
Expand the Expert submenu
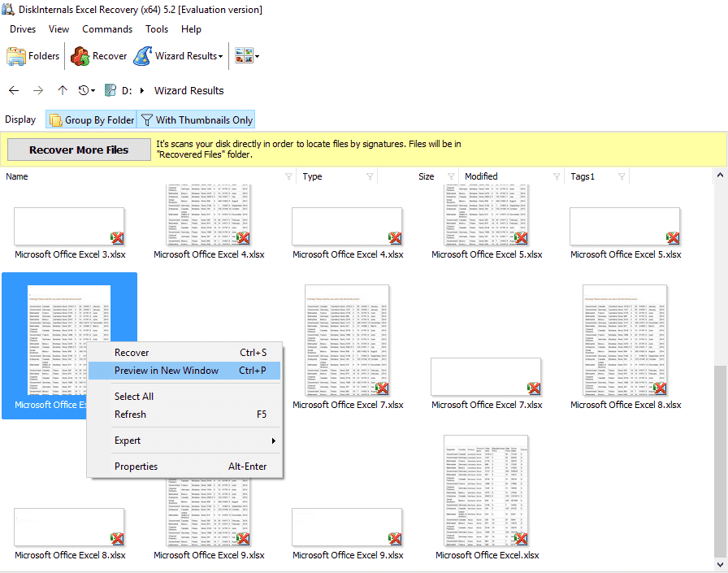click(195, 441)
